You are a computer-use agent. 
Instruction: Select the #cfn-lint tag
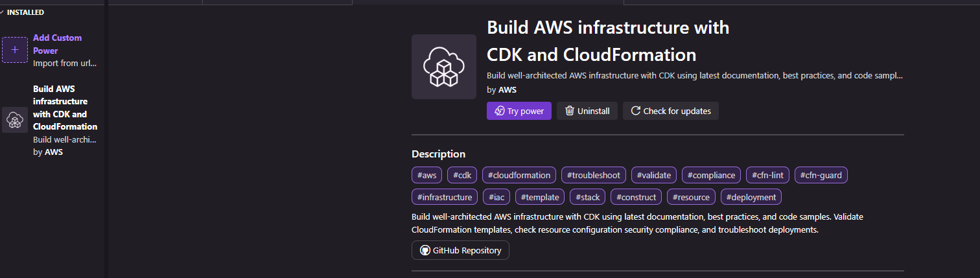pyautogui.click(x=767, y=175)
